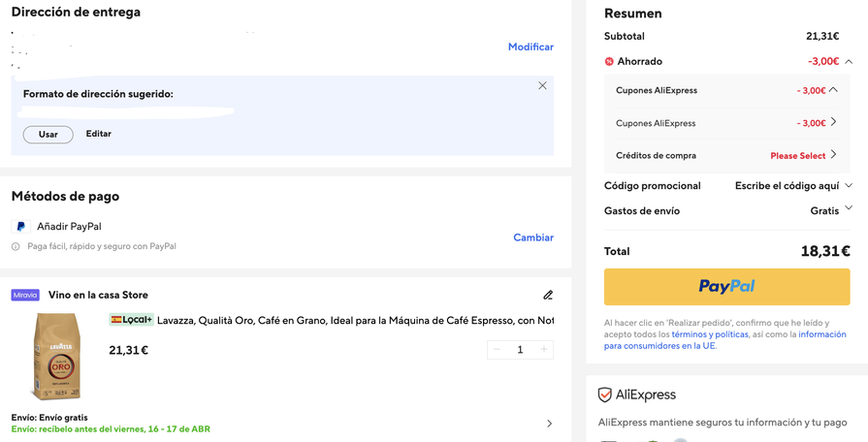The width and height of the screenshot is (868, 442).
Task: Click the green delivery date estimate text
Action: (111, 429)
